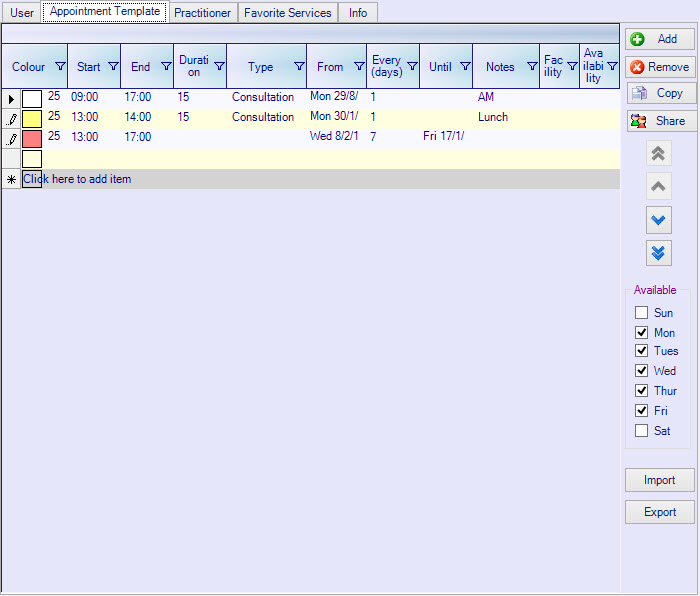Open the Every (days) column filter
The image size is (700, 596).
pyautogui.click(x=412, y=67)
